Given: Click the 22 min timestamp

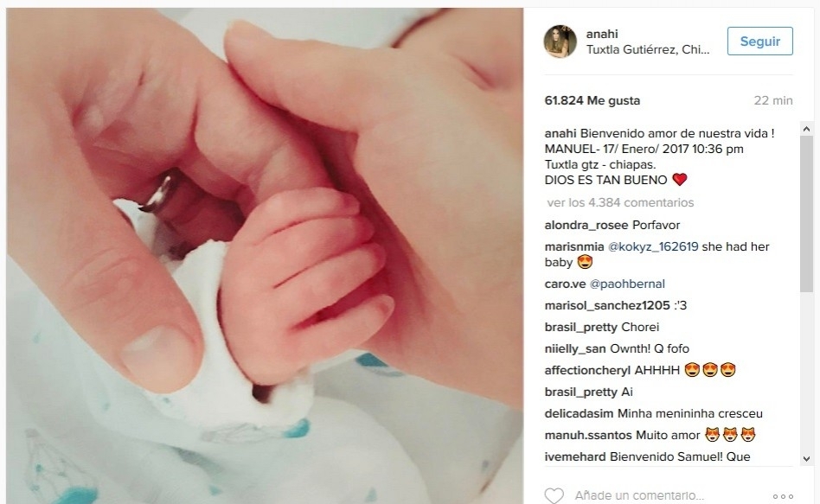Looking at the screenshot, I should [x=773, y=100].
